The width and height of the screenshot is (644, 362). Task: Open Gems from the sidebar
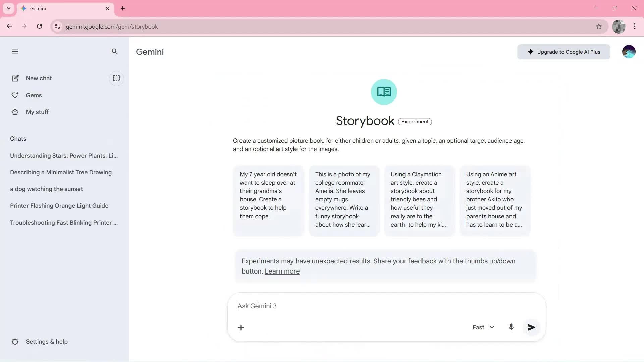(x=34, y=95)
